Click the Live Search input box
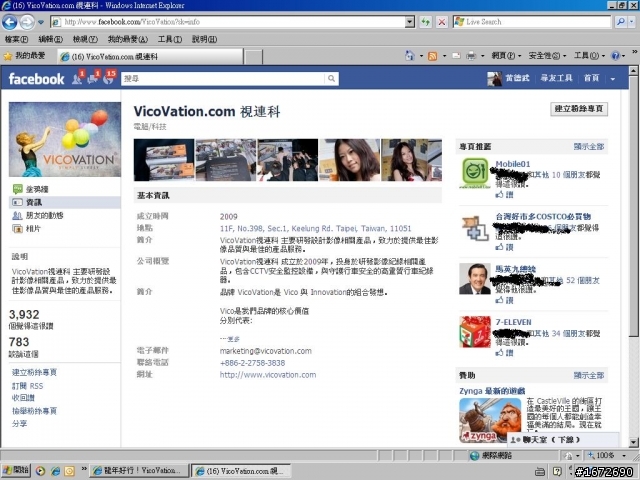 (532, 22)
